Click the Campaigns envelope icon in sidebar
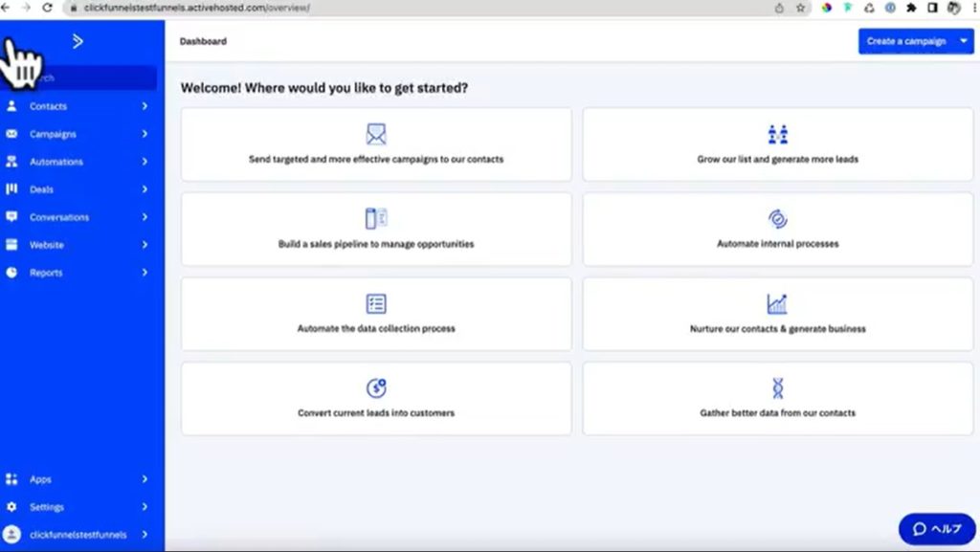Image resolution: width=980 pixels, height=552 pixels. (11, 134)
